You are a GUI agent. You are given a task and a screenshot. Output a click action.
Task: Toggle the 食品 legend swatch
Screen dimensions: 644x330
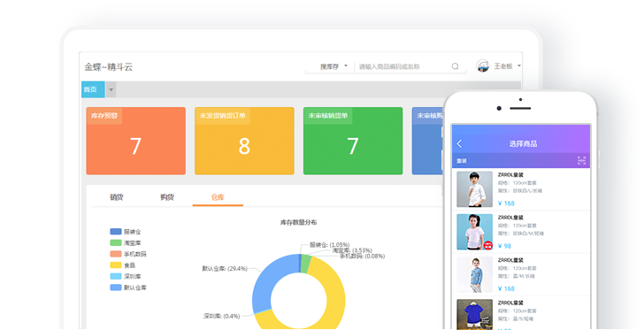pyautogui.click(x=116, y=265)
